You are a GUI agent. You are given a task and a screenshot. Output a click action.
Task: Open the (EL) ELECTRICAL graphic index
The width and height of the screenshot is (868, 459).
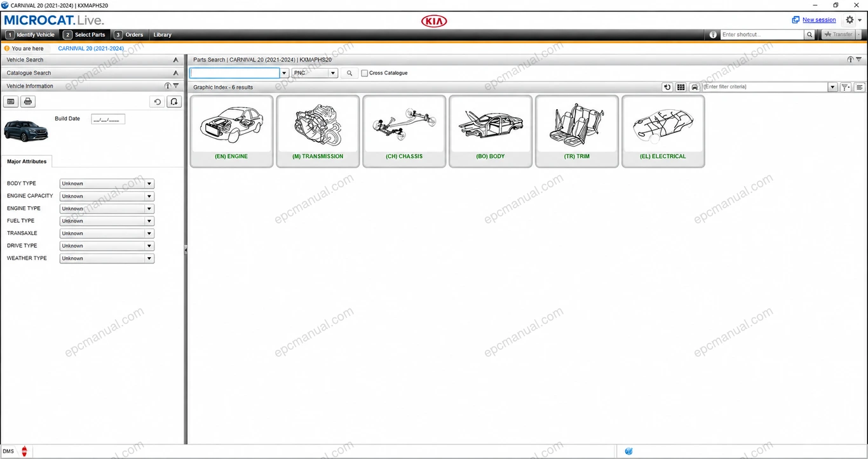pos(663,131)
